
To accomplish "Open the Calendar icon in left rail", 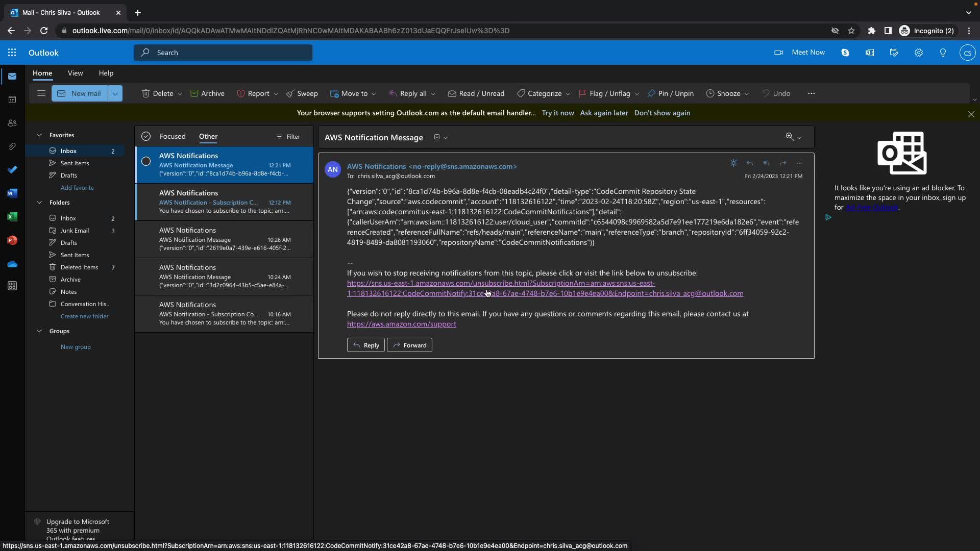I will tap(12, 99).
